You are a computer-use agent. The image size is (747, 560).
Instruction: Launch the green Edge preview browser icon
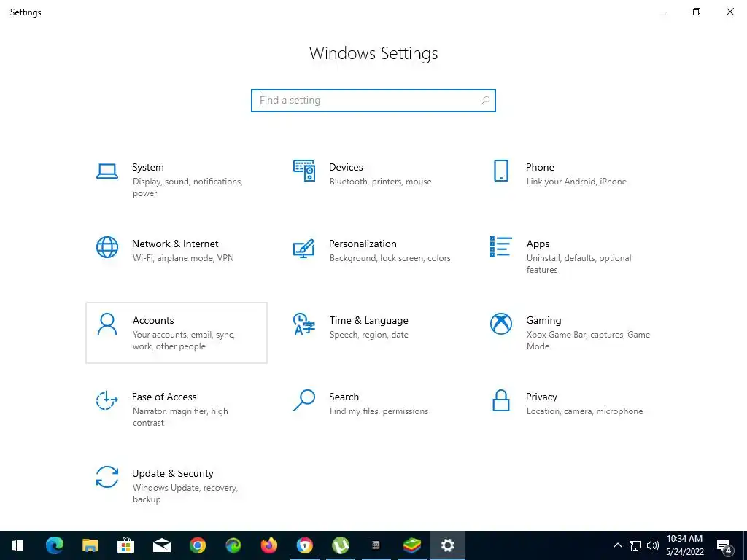233,545
